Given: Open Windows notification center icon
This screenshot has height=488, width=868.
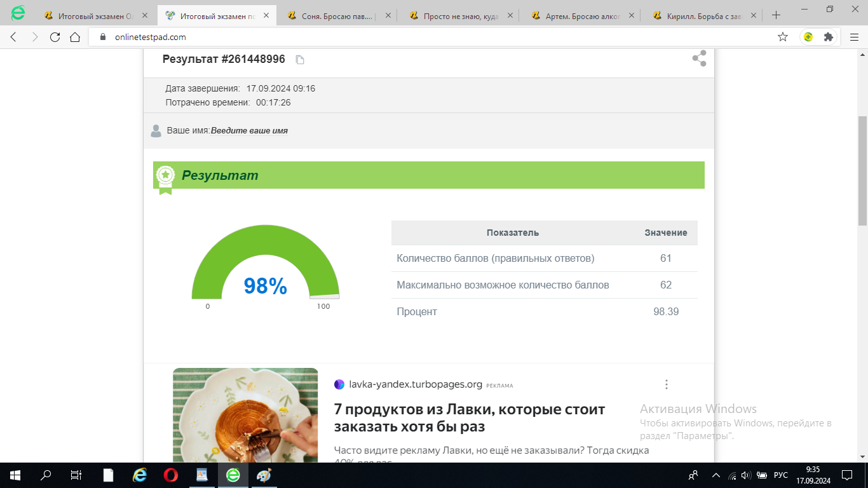Looking at the screenshot, I should pos(847,475).
